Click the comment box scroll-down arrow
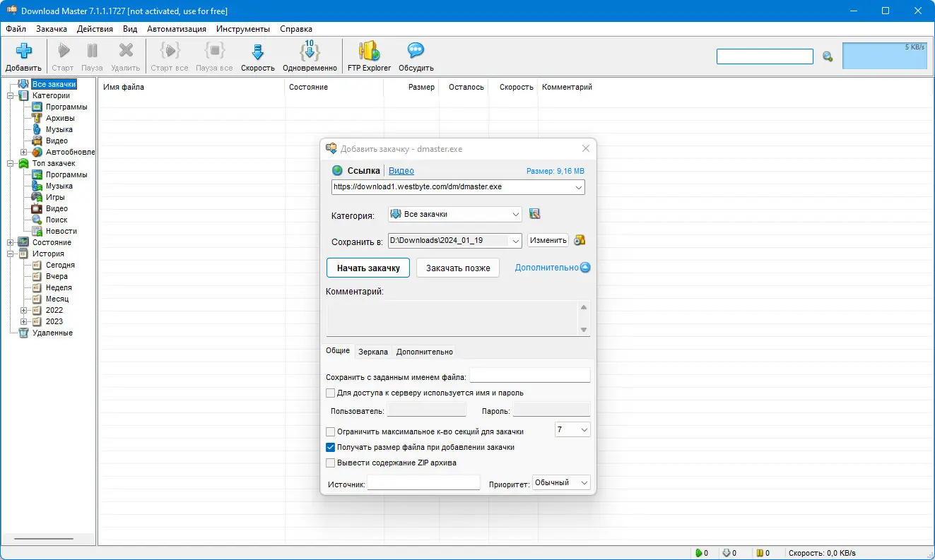 point(584,329)
